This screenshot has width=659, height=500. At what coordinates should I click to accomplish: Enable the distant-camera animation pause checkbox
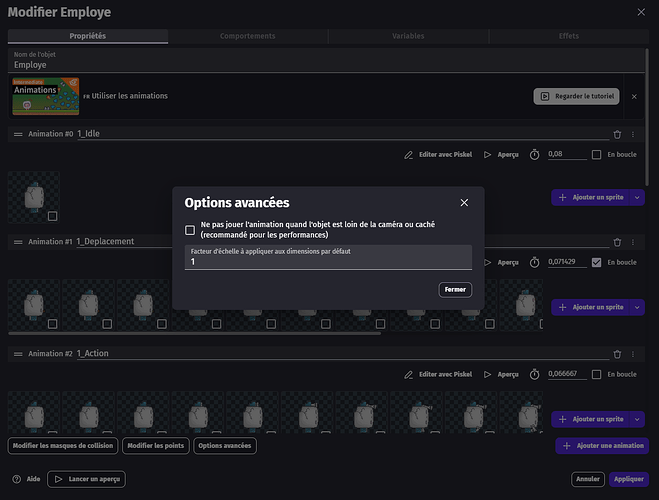point(190,230)
